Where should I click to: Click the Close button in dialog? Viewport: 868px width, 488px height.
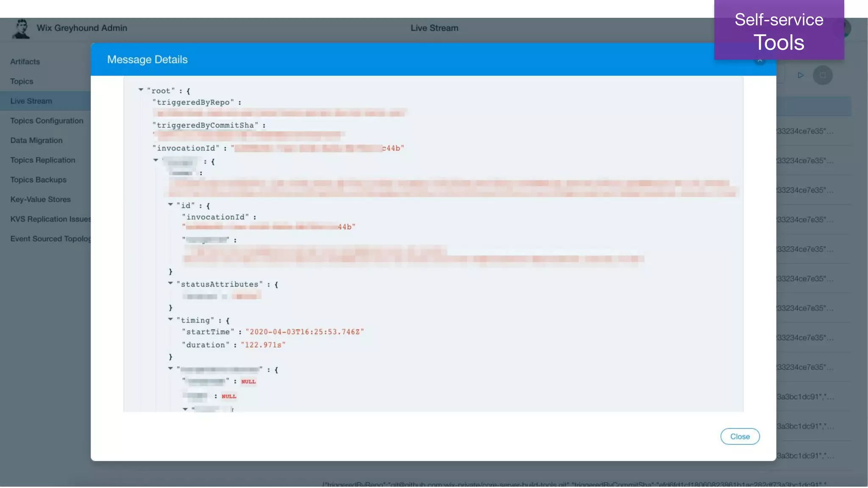click(740, 436)
